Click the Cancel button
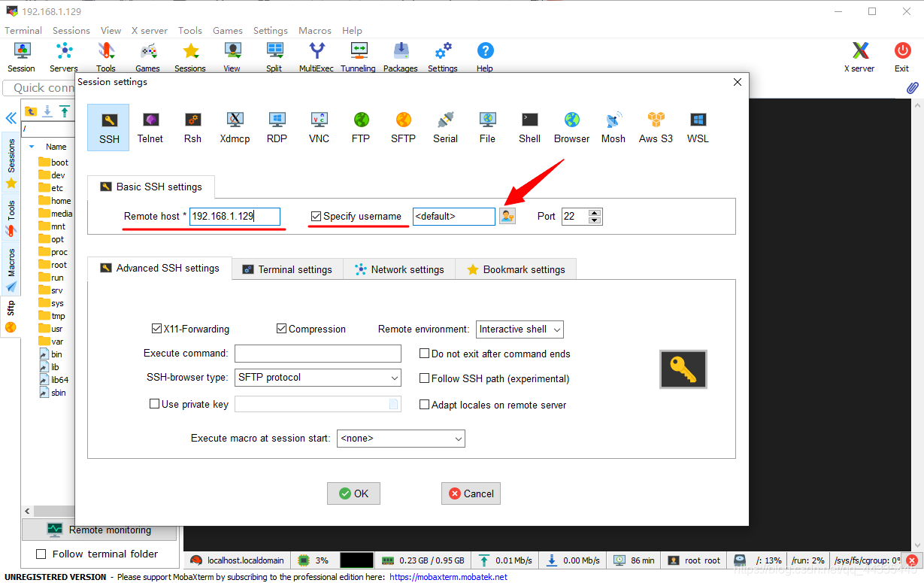Viewport: 924px width, 583px height. [x=471, y=493]
